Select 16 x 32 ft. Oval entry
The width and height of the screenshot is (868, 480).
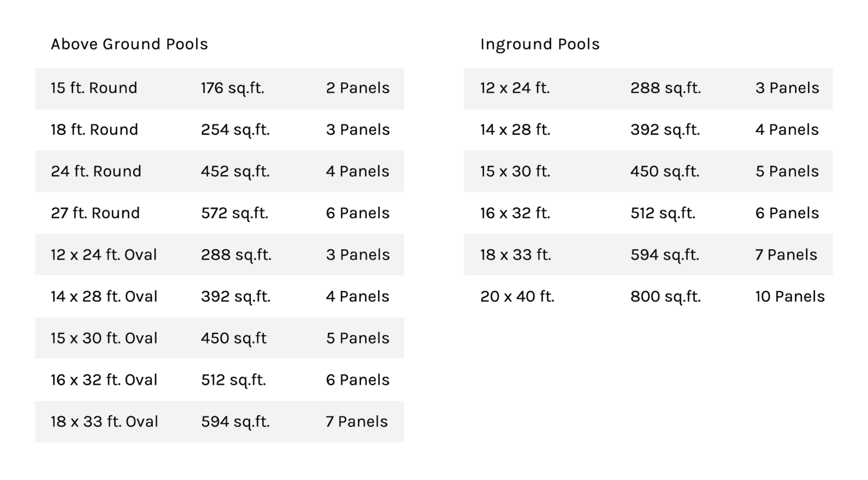(104, 380)
